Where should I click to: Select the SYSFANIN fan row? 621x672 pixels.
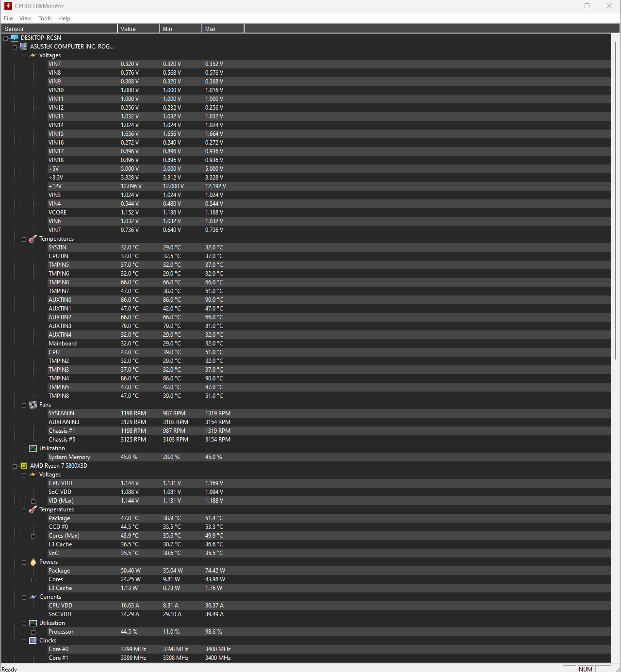(x=329, y=413)
